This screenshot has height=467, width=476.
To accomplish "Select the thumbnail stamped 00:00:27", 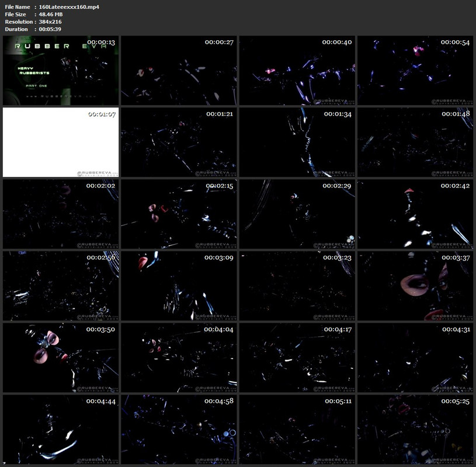I will pos(179,71).
